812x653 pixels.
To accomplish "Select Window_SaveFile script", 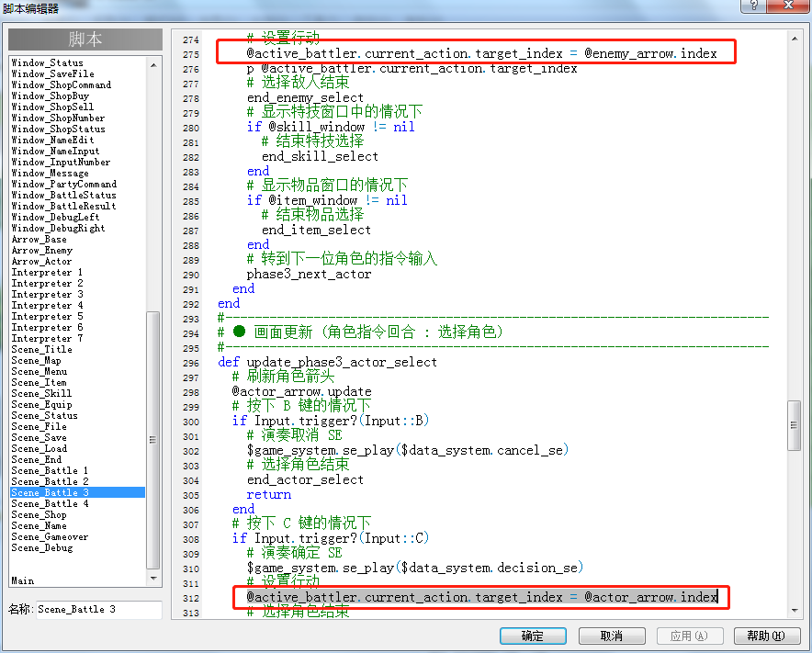I will pos(53,73).
